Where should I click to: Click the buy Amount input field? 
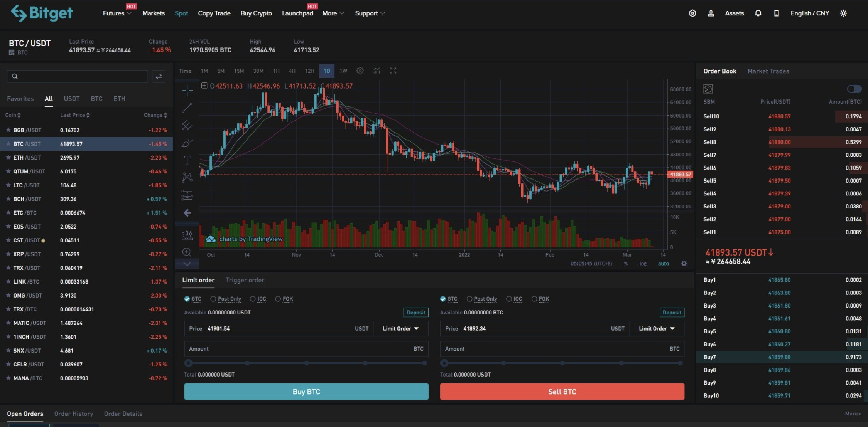coord(306,349)
